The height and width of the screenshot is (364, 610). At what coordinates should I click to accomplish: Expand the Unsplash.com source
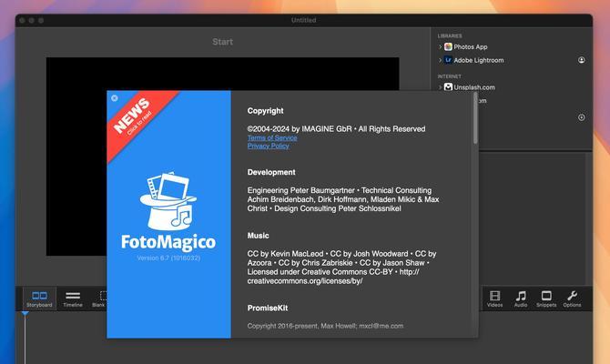[x=441, y=87]
